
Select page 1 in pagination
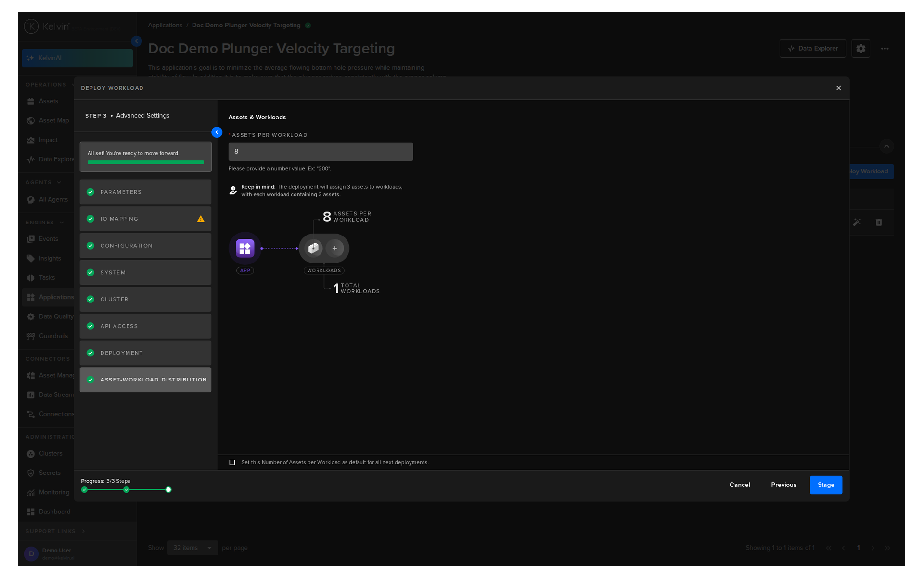[x=858, y=548]
